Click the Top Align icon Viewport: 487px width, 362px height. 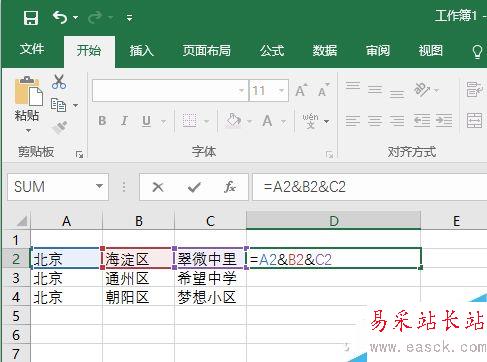click(353, 86)
